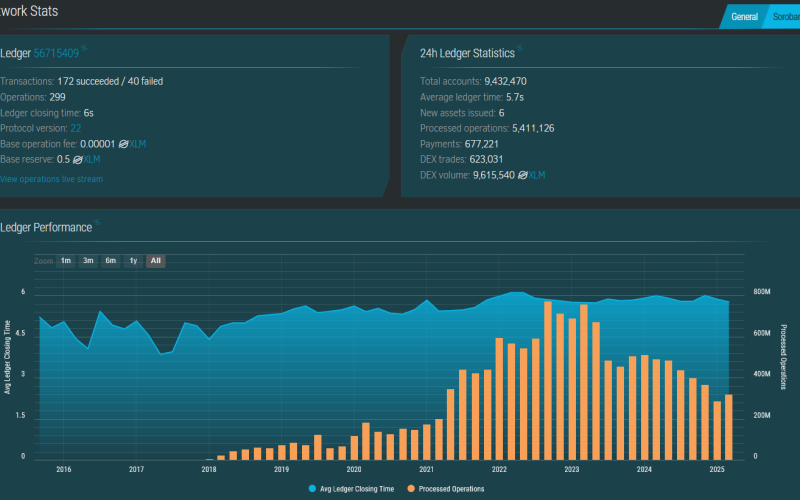Click XLM asset link next to DEX volume

(537, 175)
